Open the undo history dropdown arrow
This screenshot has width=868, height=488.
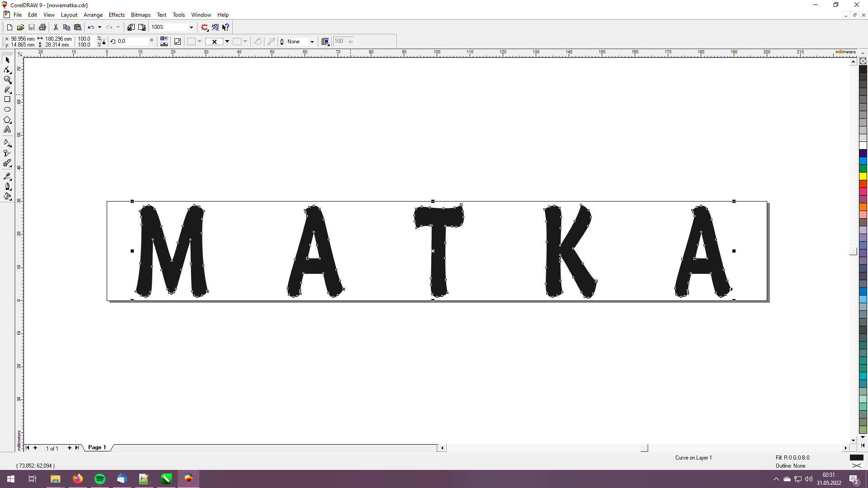tap(99, 27)
